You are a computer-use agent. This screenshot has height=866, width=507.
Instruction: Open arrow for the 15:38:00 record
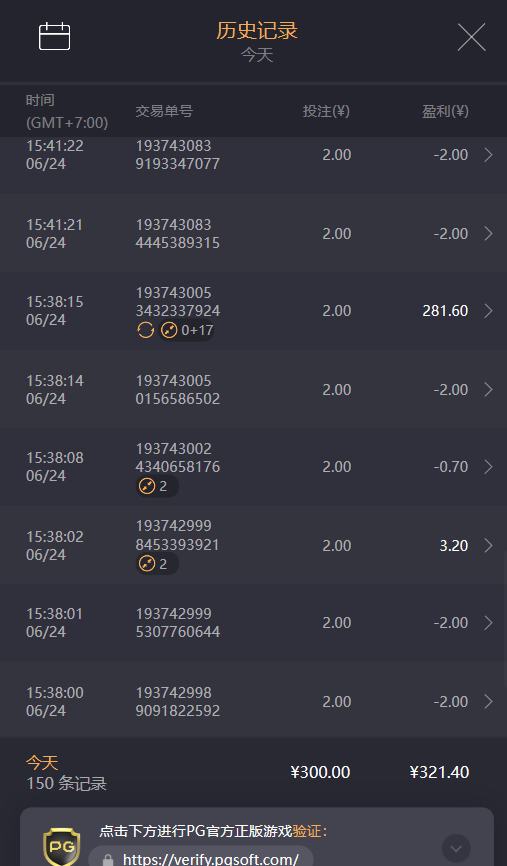tap(488, 701)
